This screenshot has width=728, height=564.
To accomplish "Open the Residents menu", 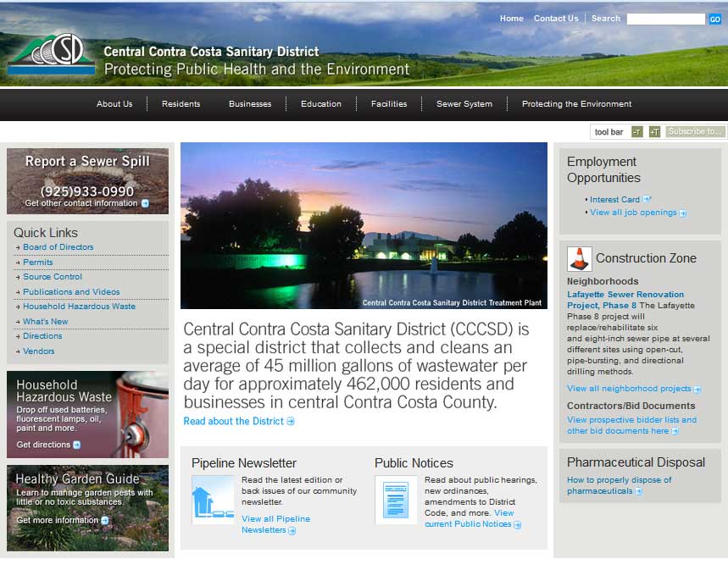I will pyautogui.click(x=181, y=104).
